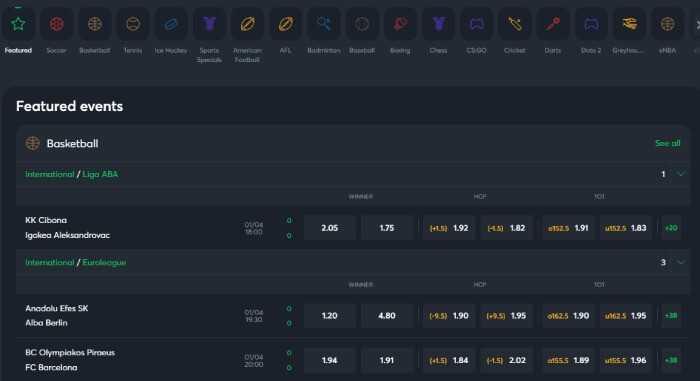The width and height of the screenshot is (700, 381).
Task: Select the Sports Specials medal icon
Action: pos(209,24)
